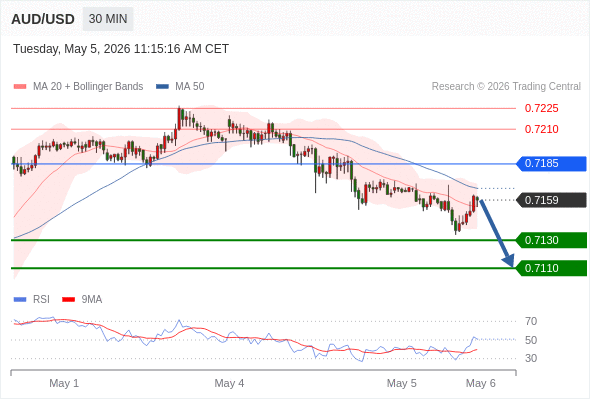Click the May 4 date axis label
Screen dimensions: 590x400
[x=229, y=383]
